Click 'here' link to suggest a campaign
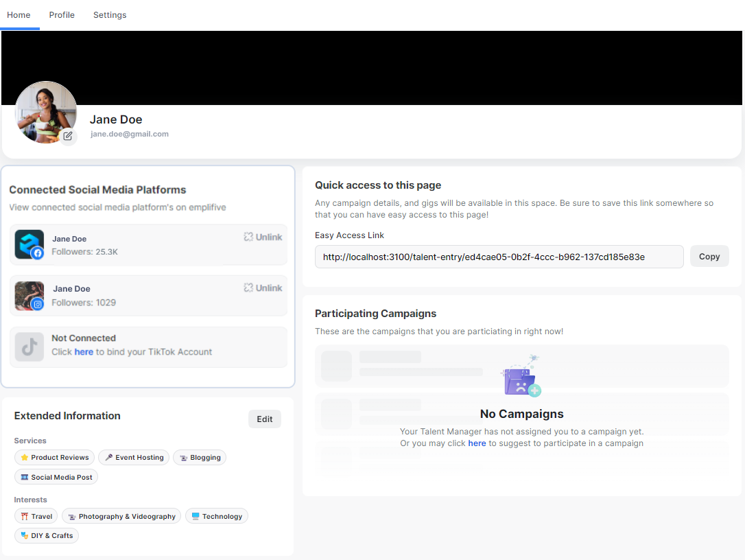This screenshot has width=745, height=560. click(477, 443)
